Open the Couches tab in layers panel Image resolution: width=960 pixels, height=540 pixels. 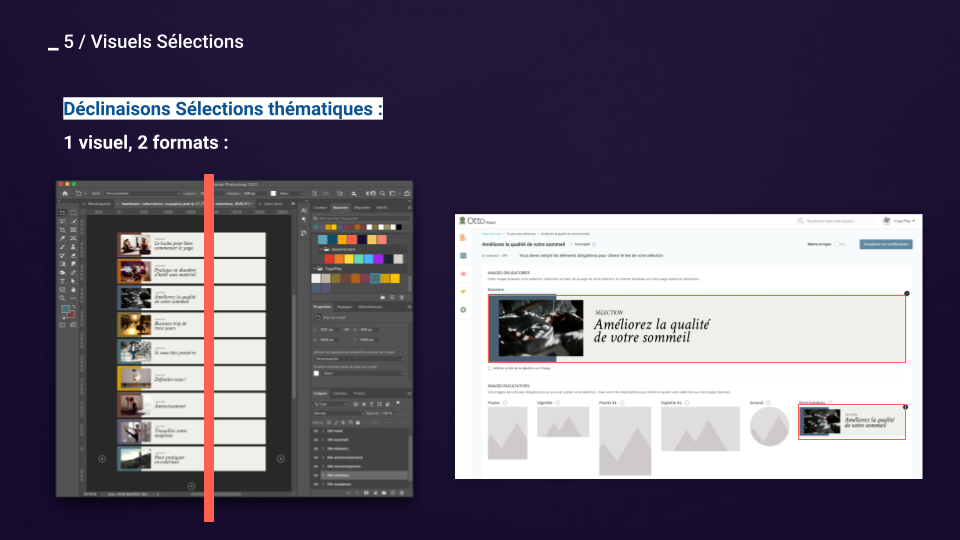click(x=340, y=393)
